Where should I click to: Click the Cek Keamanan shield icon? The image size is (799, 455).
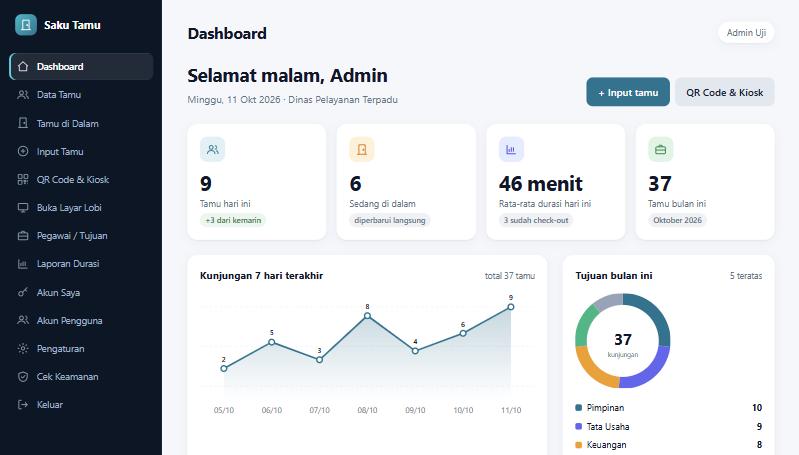click(23, 377)
